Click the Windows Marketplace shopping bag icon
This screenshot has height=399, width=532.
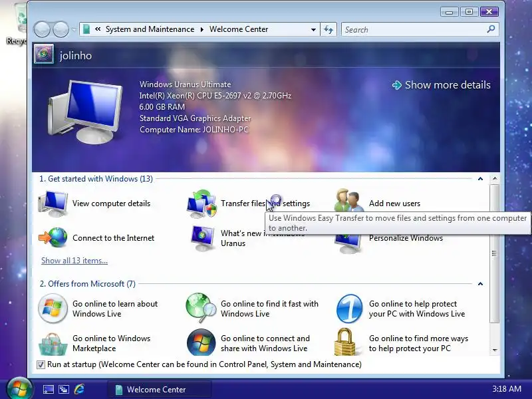point(53,344)
